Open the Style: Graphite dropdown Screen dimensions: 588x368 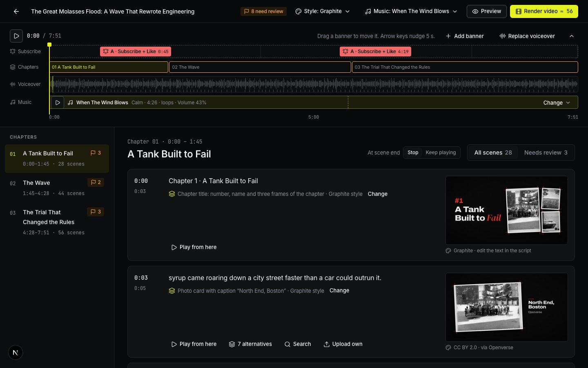[323, 11]
